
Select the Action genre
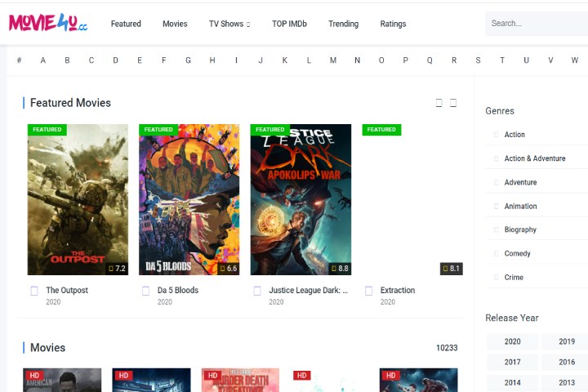click(x=514, y=134)
